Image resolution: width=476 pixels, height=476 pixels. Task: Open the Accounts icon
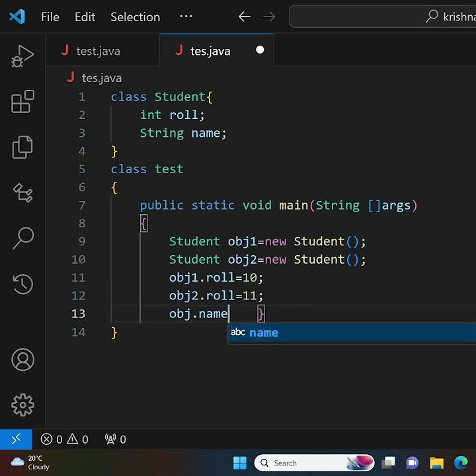[x=22, y=360]
